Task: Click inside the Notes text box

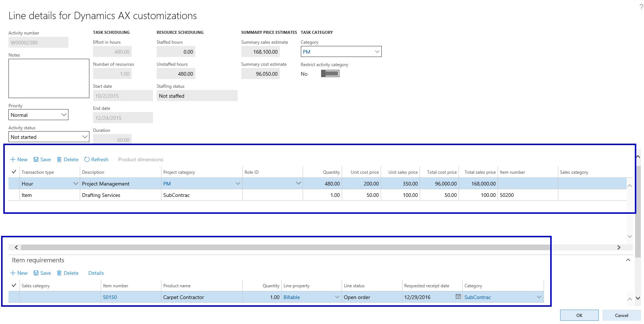Action: coord(49,78)
